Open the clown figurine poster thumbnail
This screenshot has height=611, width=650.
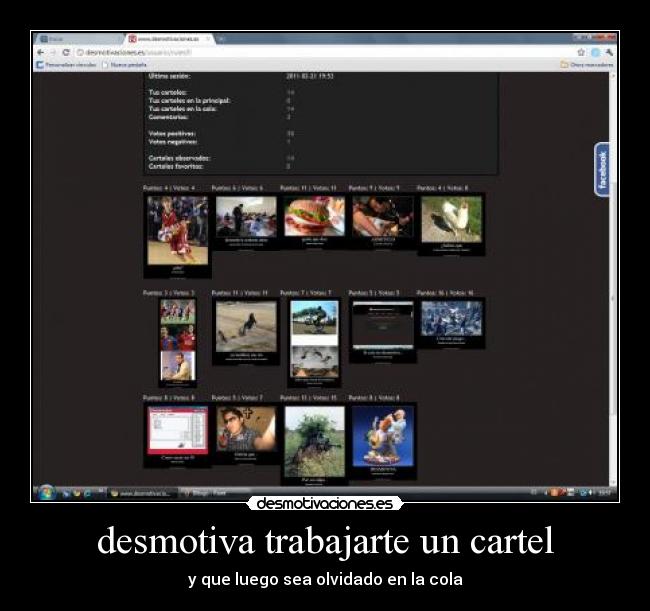click(383, 435)
